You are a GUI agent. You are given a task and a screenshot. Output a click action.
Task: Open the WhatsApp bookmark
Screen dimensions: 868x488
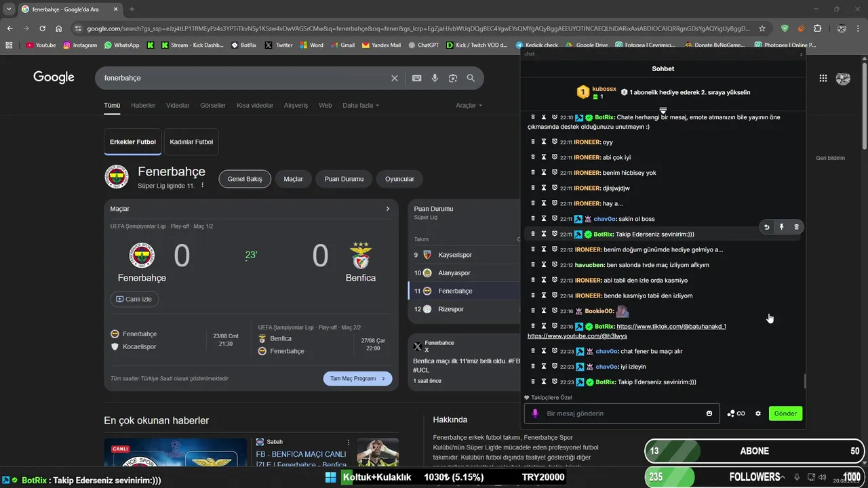(x=121, y=45)
